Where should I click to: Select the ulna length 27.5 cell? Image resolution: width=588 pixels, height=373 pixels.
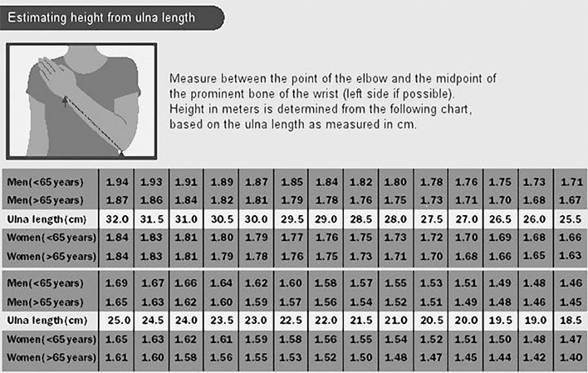click(429, 218)
